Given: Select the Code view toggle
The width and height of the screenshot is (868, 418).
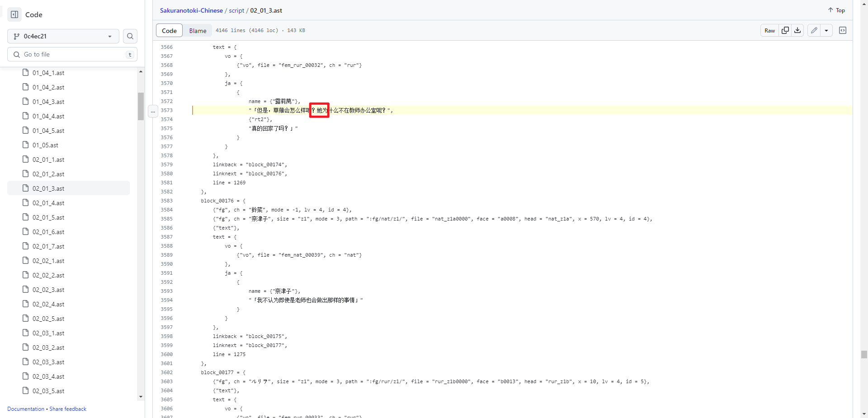Looking at the screenshot, I should click(x=169, y=30).
